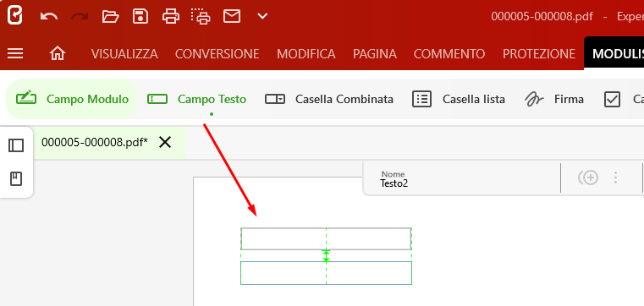Select the checkbox field tool icon
The image size is (644, 306).
pos(612,99)
